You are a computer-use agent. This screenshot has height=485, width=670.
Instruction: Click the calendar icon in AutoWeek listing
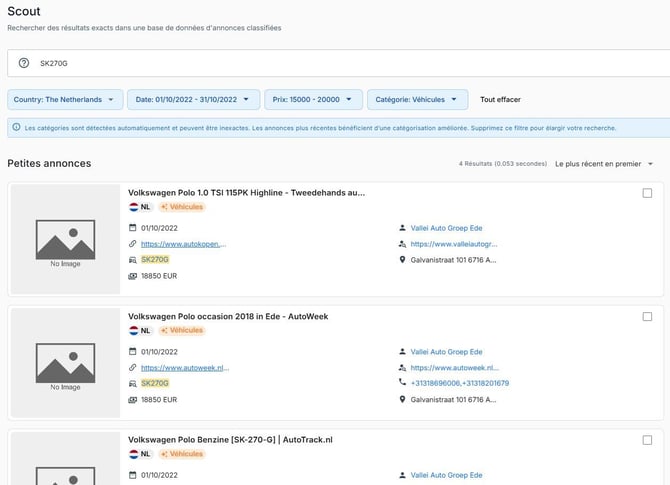click(132, 351)
